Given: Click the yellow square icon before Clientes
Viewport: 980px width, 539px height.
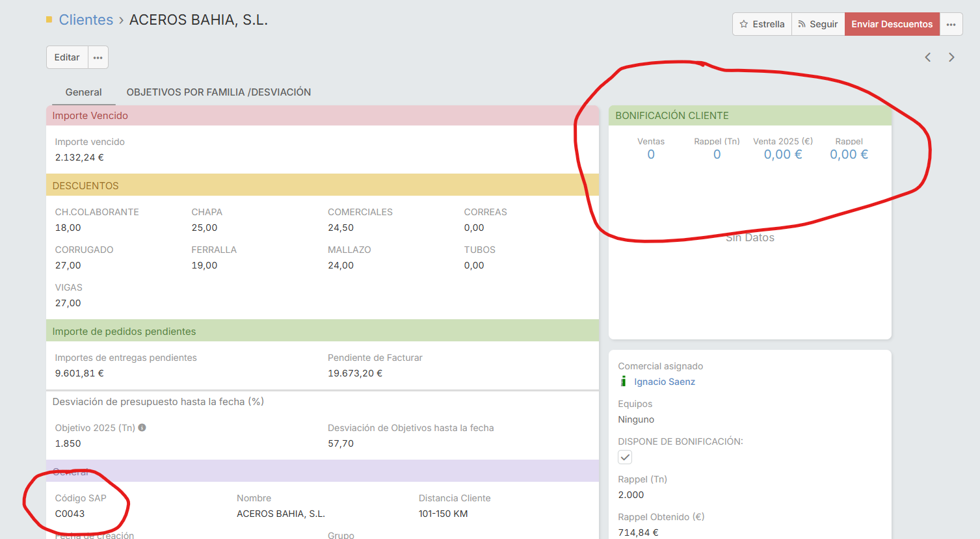Looking at the screenshot, I should (x=49, y=20).
